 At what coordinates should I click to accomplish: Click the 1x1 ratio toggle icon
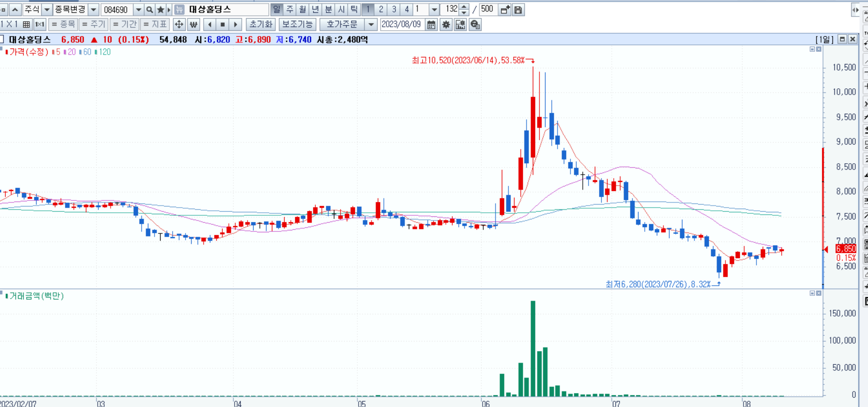pyautogui.click(x=40, y=24)
